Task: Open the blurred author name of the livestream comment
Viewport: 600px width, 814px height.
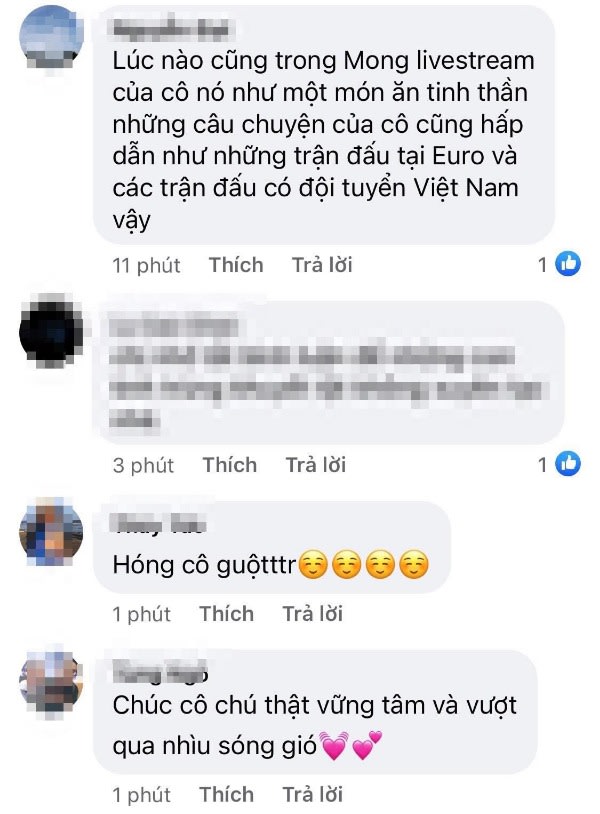Action: (171, 29)
